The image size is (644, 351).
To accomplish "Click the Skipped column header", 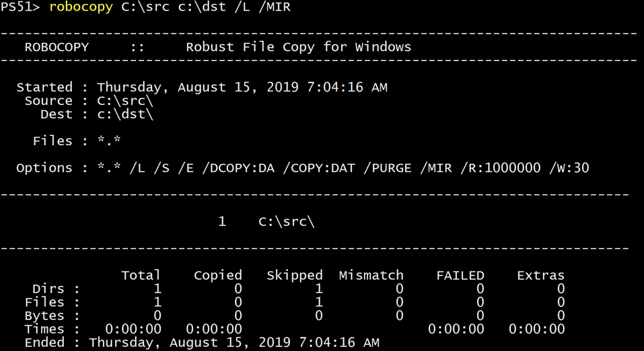I will click(295, 275).
